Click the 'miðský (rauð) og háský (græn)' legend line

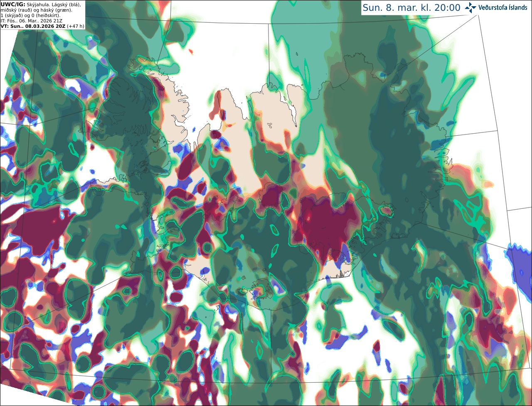tap(36, 10)
